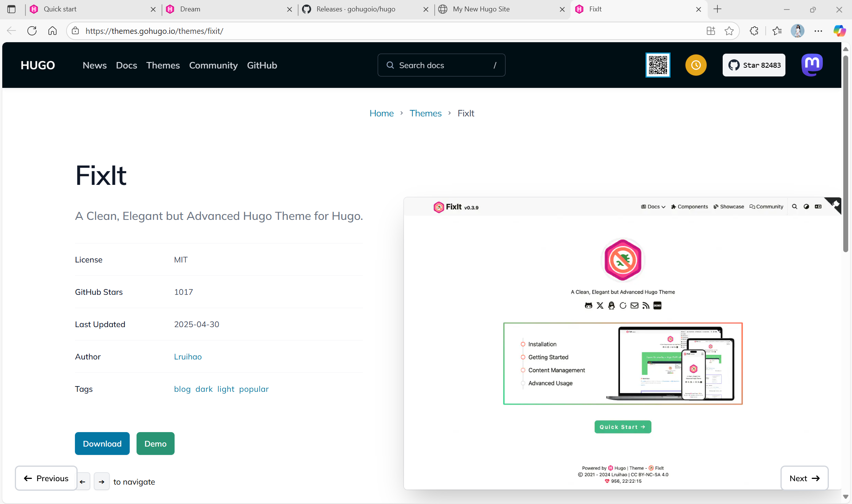
Task: Click the MIT license value
Action: [x=181, y=260]
